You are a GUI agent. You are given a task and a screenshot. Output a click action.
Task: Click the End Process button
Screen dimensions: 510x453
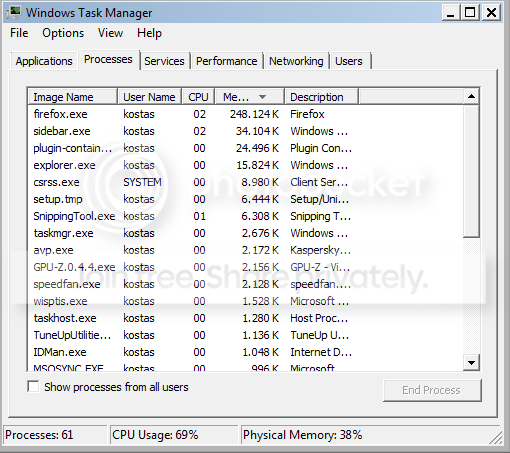(x=432, y=390)
